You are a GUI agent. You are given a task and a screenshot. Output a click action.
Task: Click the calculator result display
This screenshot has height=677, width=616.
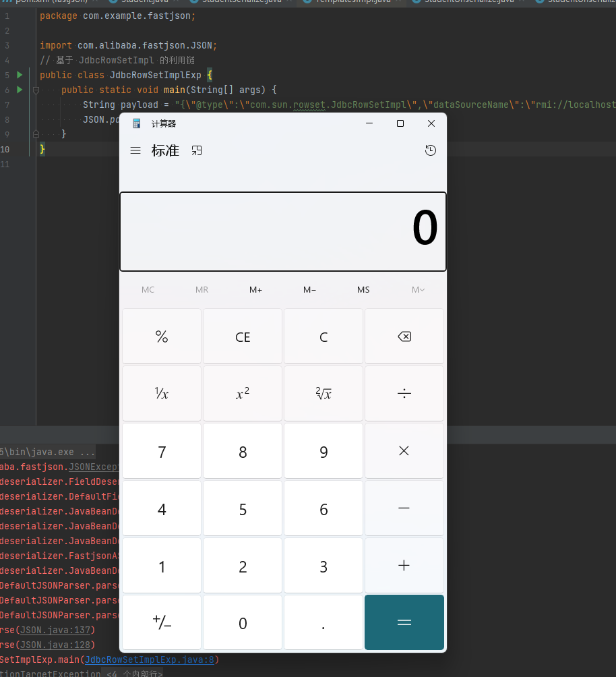(283, 232)
